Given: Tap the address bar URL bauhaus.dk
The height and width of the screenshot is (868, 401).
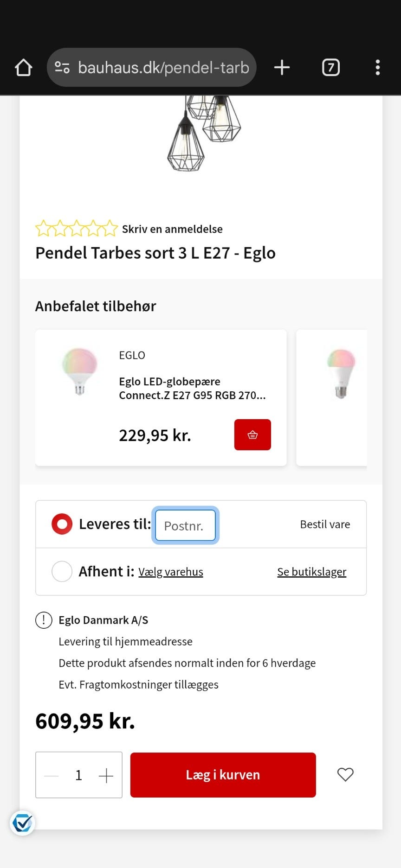Looking at the screenshot, I should point(163,68).
